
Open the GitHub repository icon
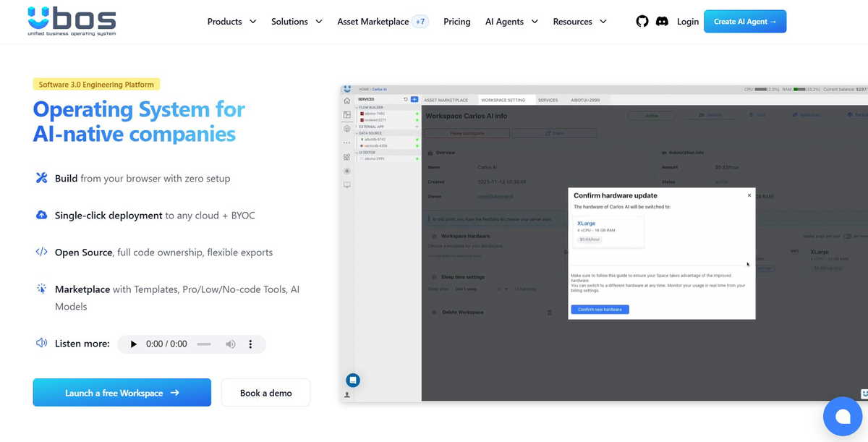[642, 22]
